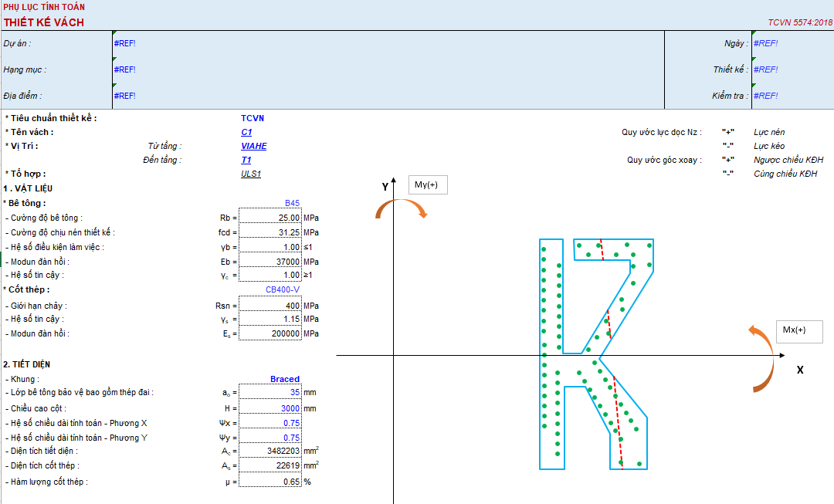This screenshot has height=504, width=834.
Task: Click the Ngược chiều KĐH convention text
Action: pos(788,160)
